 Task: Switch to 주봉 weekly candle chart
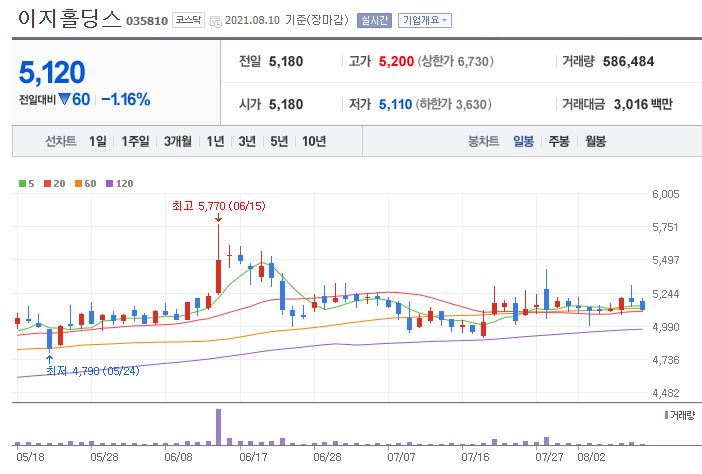coord(559,141)
